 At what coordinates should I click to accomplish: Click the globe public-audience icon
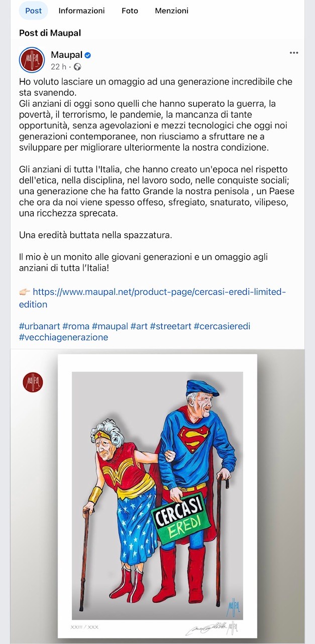(77, 67)
